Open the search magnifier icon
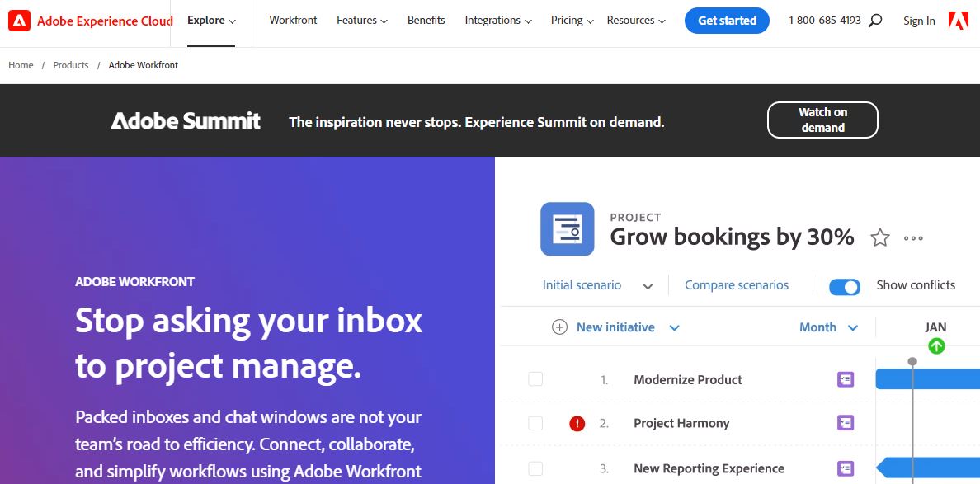The width and height of the screenshot is (980, 484). [876, 20]
